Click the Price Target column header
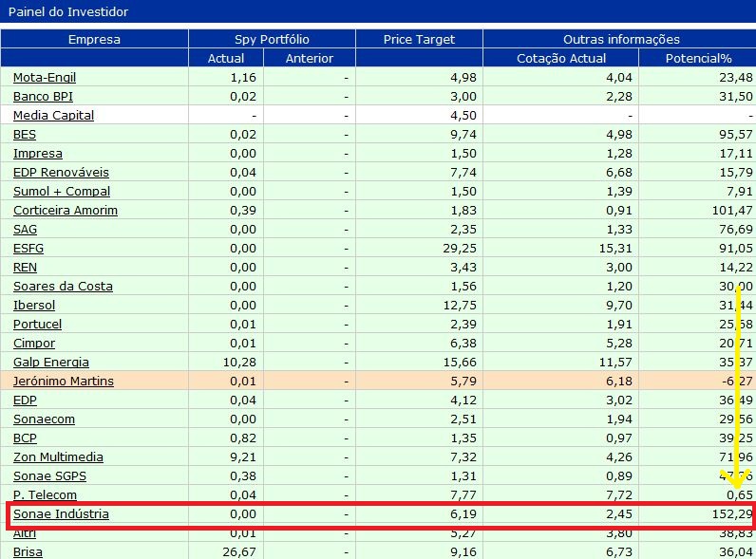 click(419, 39)
